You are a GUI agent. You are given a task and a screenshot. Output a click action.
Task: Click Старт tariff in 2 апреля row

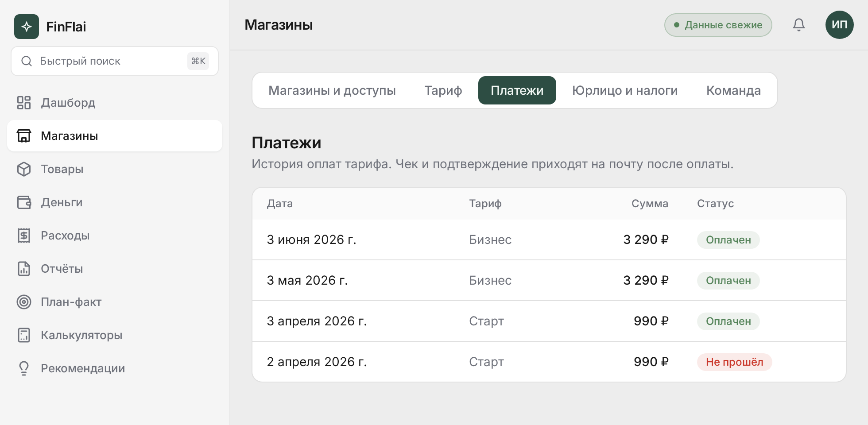[486, 362]
